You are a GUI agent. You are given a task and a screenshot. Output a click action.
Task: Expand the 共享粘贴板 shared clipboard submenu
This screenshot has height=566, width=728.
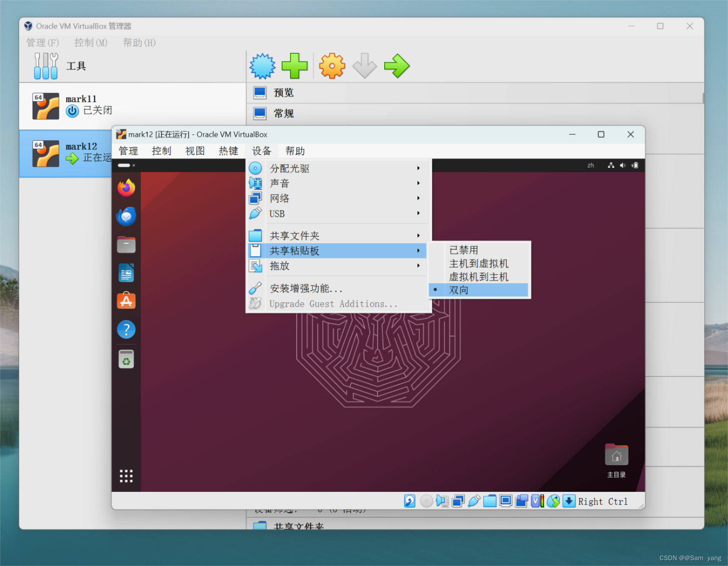(x=337, y=251)
